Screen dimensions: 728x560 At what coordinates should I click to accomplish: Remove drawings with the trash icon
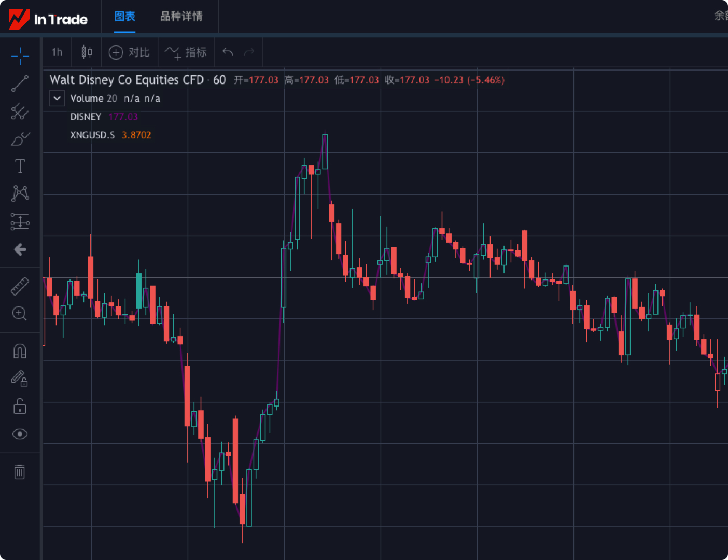pos(19,472)
